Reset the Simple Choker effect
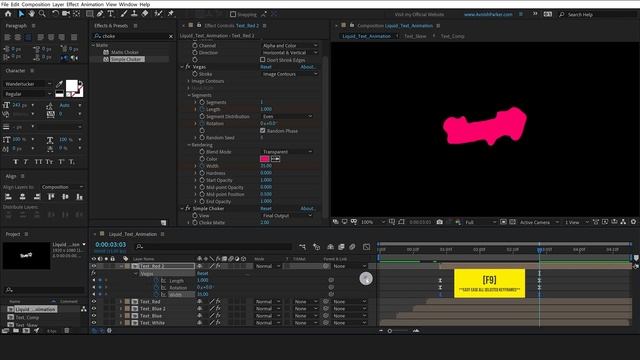640x360 pixels. coord(266,209)
